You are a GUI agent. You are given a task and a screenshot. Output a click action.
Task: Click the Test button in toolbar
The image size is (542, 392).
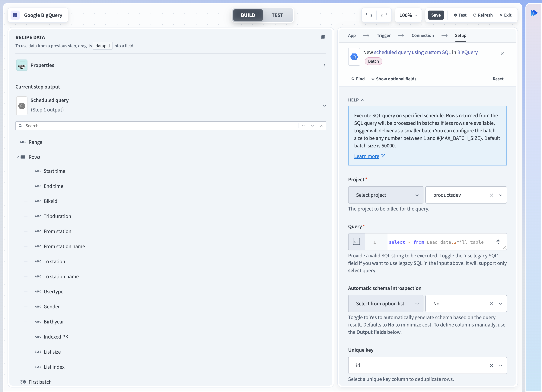point(460,15)
